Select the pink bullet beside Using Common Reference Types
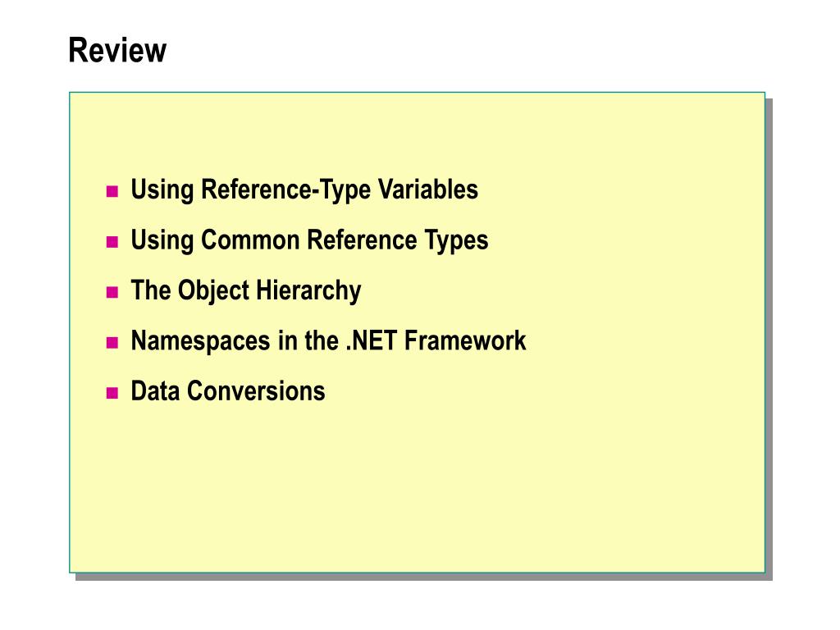840x630 pixels. [112, 242]
